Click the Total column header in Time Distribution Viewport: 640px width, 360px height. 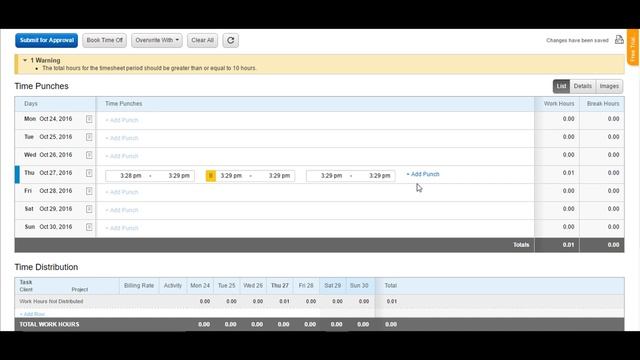[391, 286]
